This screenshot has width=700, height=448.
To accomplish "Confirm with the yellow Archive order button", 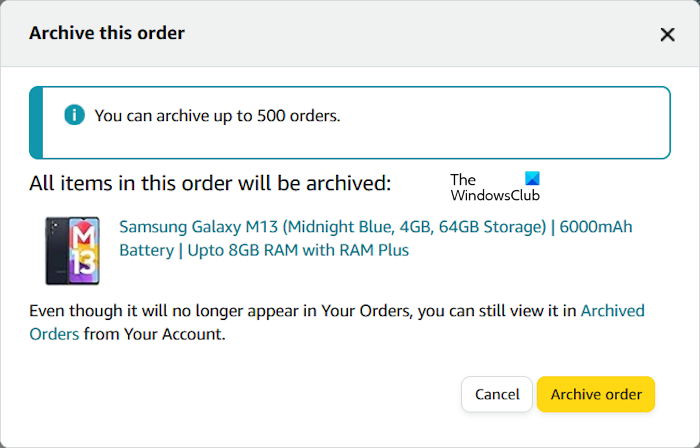I will coord(596,394).
